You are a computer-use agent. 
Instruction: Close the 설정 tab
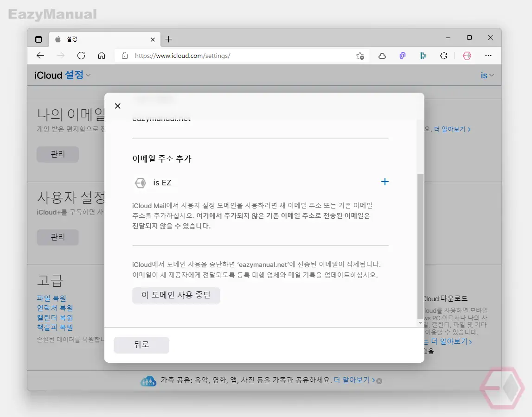coord(153,40)
